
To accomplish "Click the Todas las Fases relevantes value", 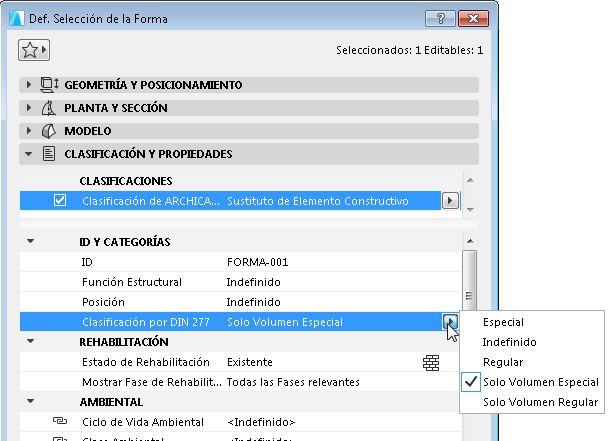I will click(293, 382).
